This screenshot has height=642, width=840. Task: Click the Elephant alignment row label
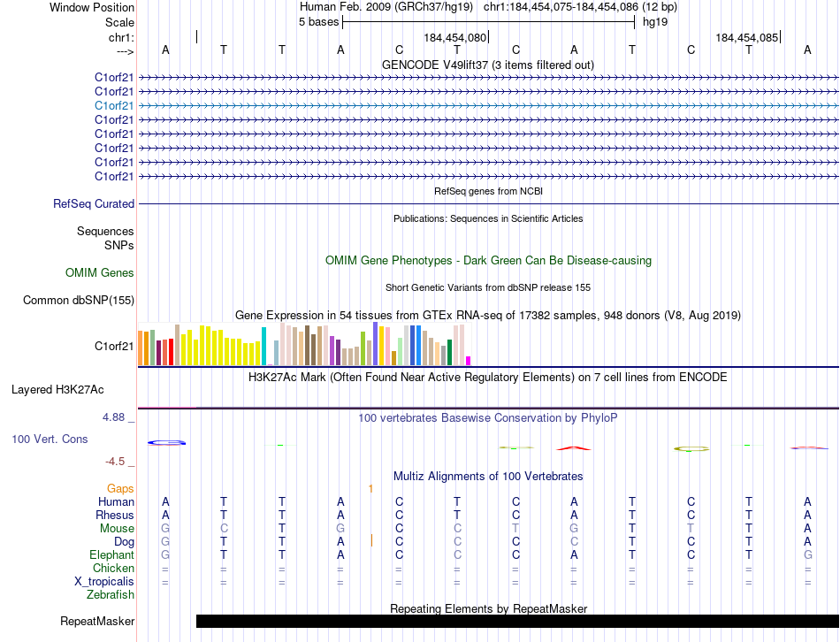tap(111, 554)
